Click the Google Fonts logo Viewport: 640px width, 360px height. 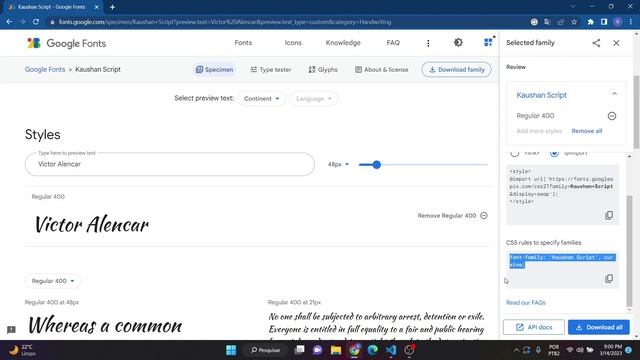point(66,43)
